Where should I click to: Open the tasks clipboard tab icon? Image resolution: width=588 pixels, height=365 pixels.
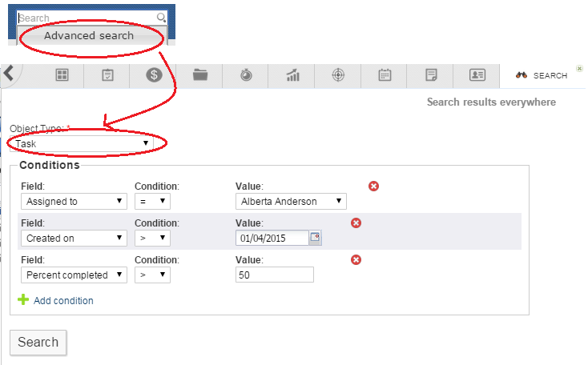tap(107, 75)
